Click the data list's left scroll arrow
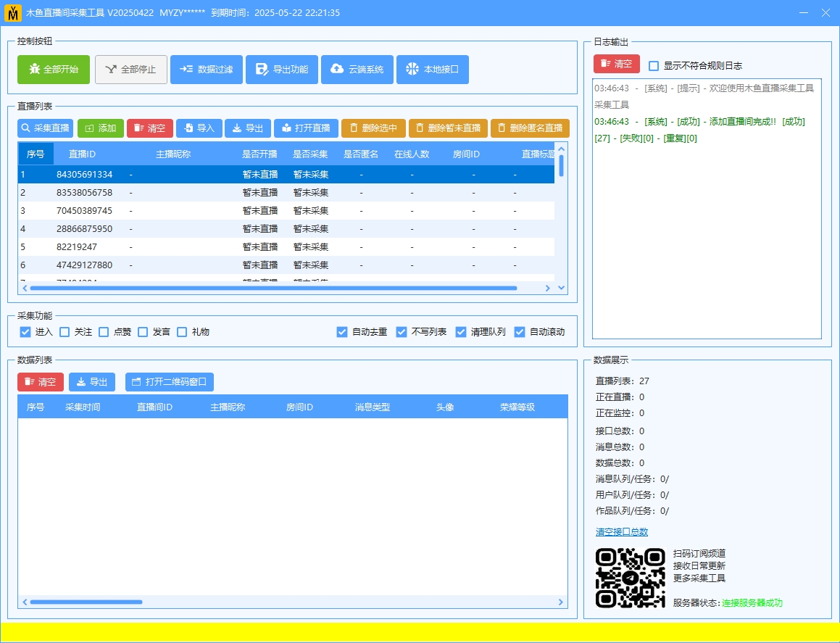 pyautogui.click(x=24, y=602)
